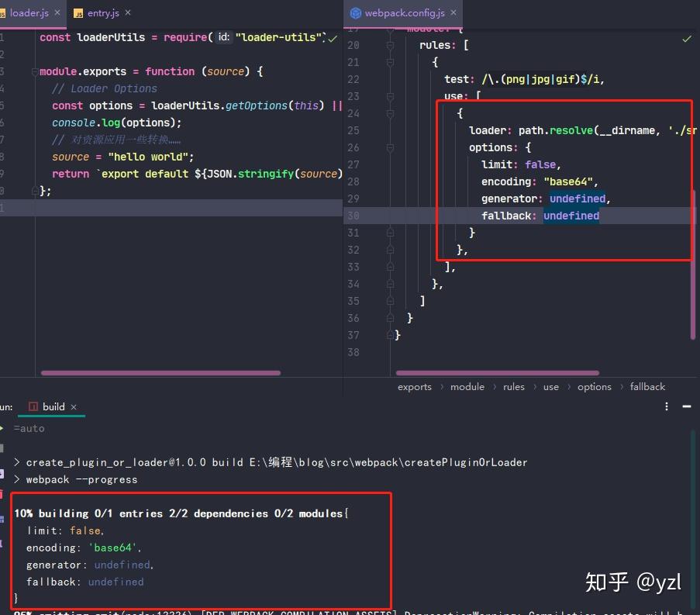Click line number 22 in the webpack.config.js gutter
The width and height of the screenshot is (700, 615).
coord(353,79)
